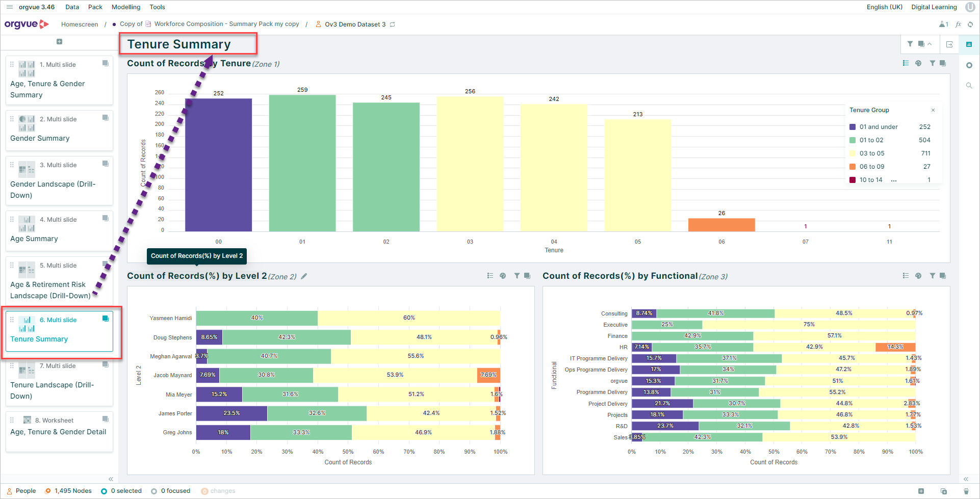Click the add slide plus icon above slide list
This screenshot has width=980, height=499.
pos(59,42)
